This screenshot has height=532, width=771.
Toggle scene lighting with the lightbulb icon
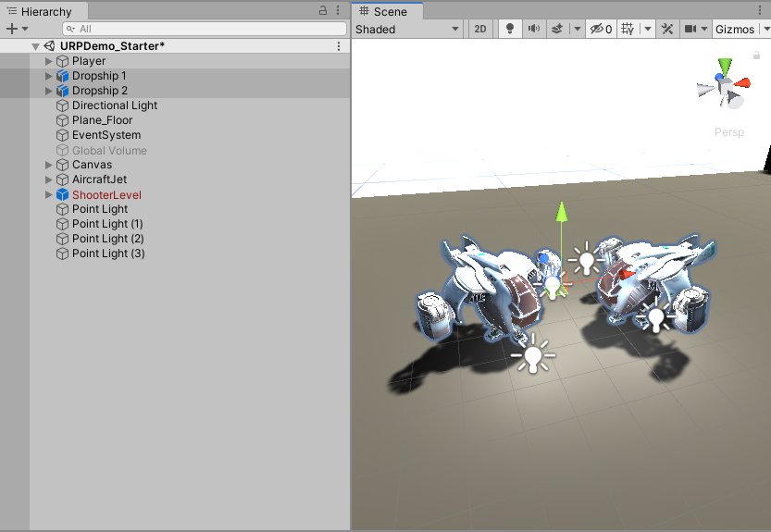[x=510, y=29]
